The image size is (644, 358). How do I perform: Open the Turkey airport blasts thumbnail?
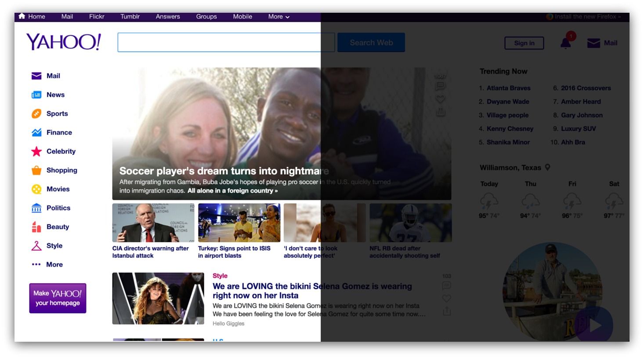tap(239, 223)
